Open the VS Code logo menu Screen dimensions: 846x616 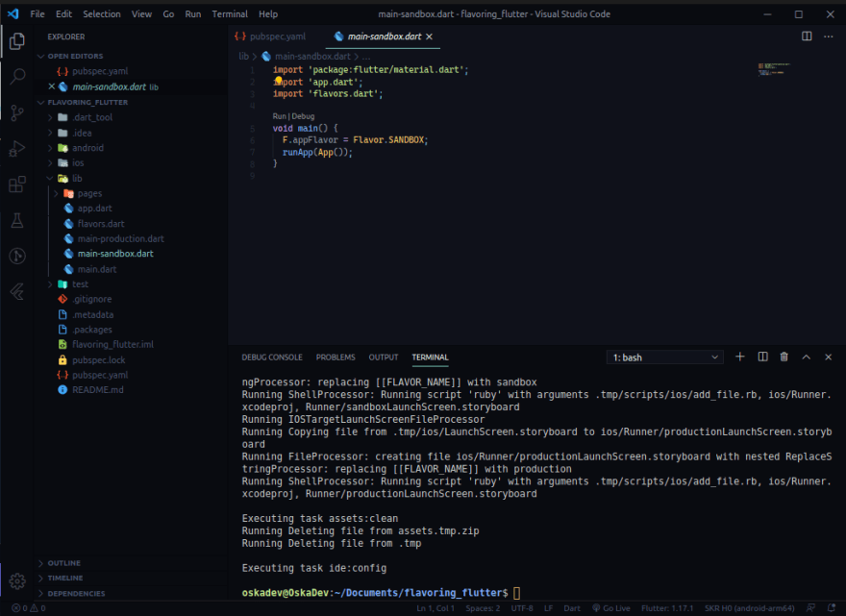tap(12, 13)
